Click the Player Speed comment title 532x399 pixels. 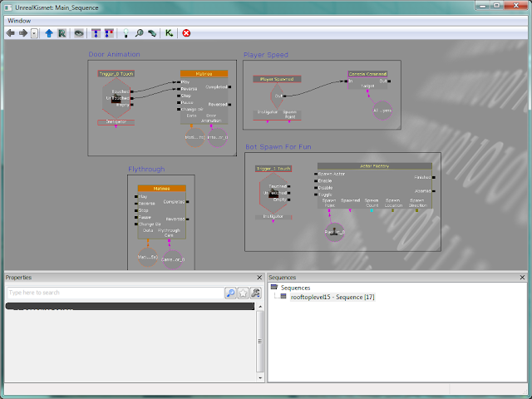click(266, 55)
